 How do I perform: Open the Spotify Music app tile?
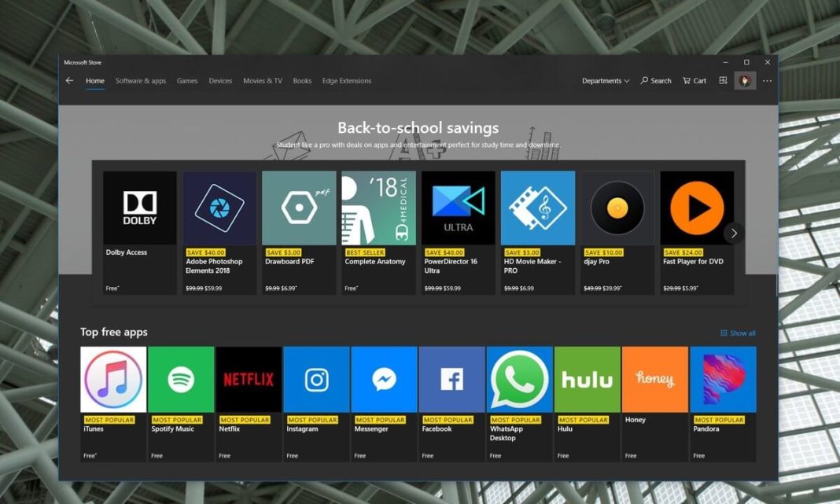(x=180, y=378)
